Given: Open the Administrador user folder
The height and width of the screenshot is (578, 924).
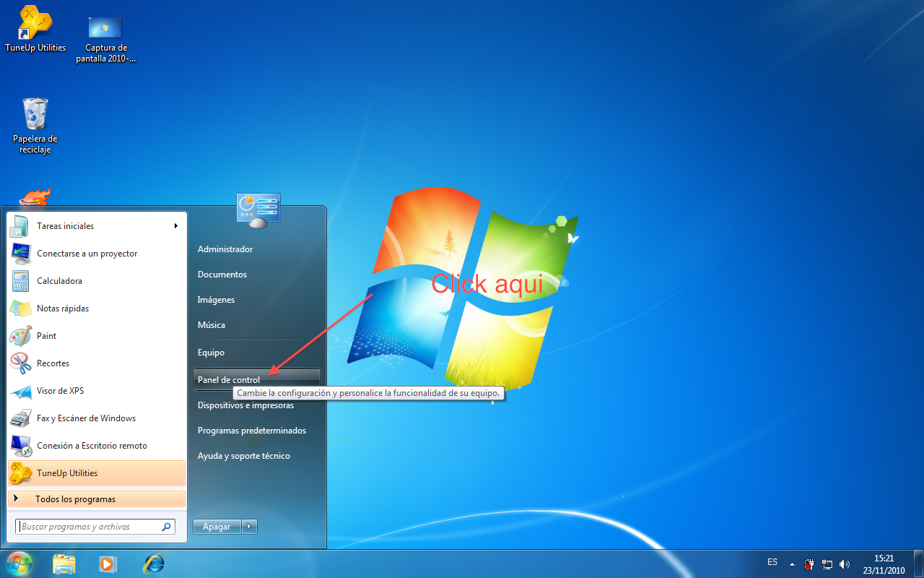Looking at the screenshot, I should pos(256,249).
